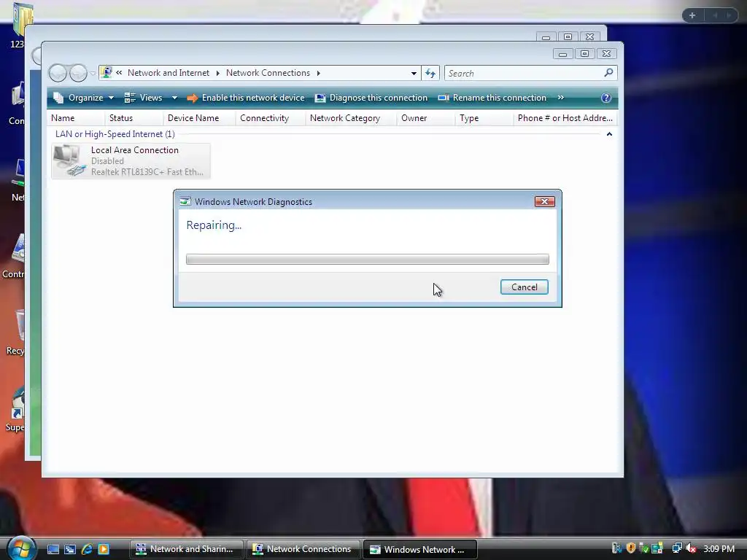Image resolution: width=747 pixels, height=560 pixels.
Task: Expand hidden toolbar commands chevron
Action: point(561,98)
